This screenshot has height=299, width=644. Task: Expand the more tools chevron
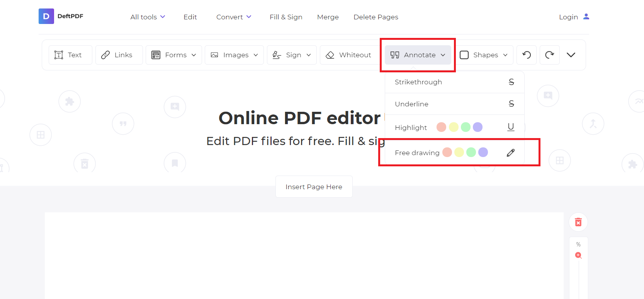pos(571,55)
